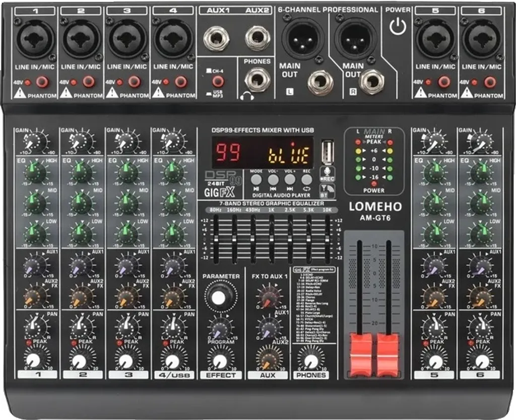The image size is (516, 420).
Task: Click the REC repeat button
Action: (307, 179)
